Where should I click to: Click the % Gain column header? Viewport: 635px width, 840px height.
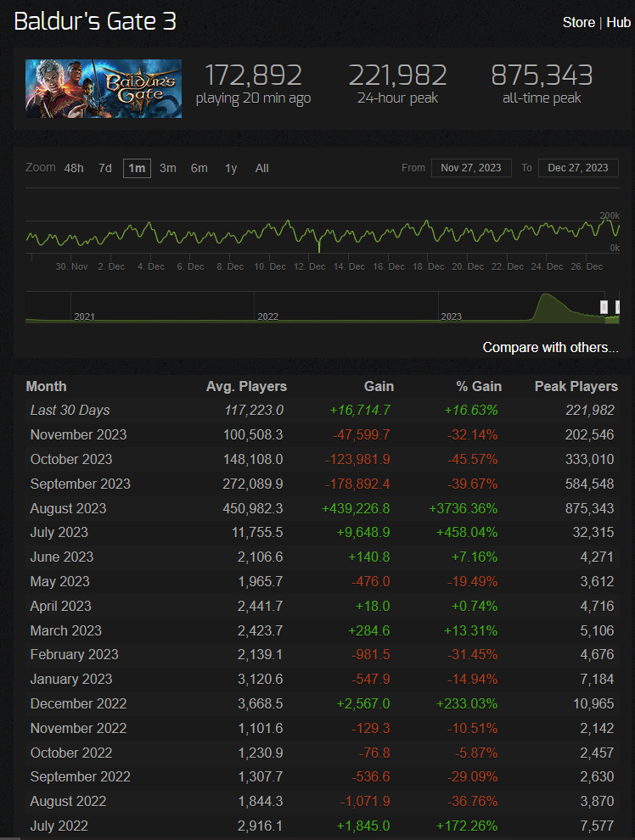tap(479, 386)
